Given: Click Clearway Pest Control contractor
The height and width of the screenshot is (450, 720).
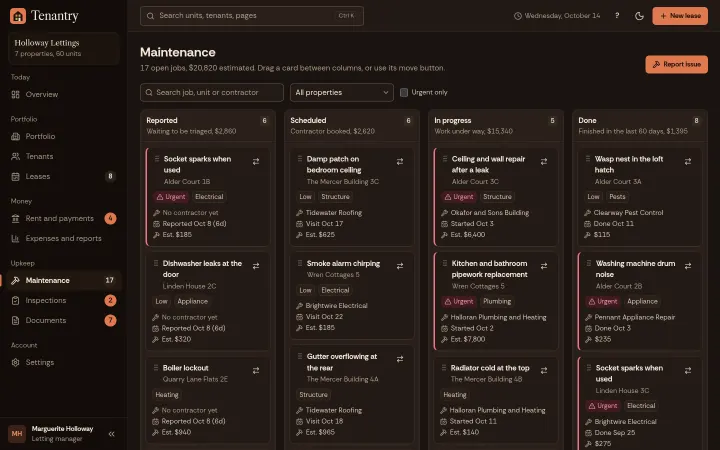Looking at the screenshot, I should (x=628, y=213).
